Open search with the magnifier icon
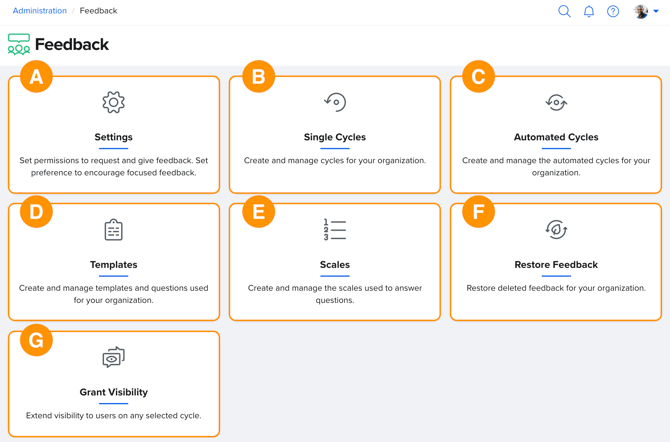 coord(564,11)
